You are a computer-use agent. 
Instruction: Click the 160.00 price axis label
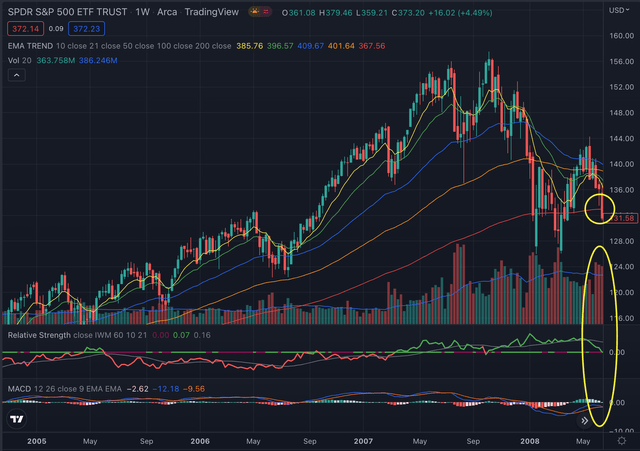pyautogui.click(x=622, y=36)
